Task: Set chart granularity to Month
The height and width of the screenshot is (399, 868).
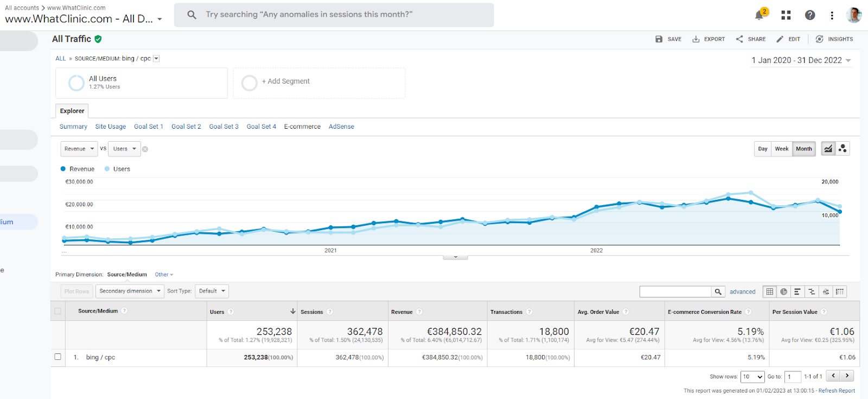Action: click(804, 149)
